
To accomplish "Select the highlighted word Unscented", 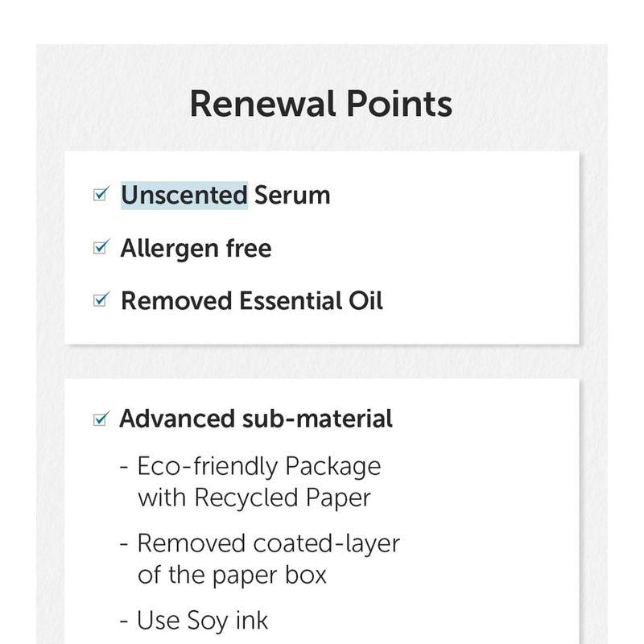I will point(184,195).
